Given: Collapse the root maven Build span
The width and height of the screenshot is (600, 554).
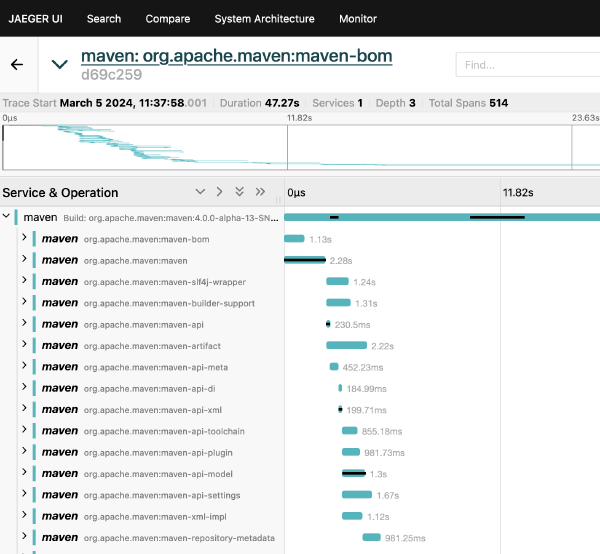Looking at the screenshot, I should [x=7, y=217].
